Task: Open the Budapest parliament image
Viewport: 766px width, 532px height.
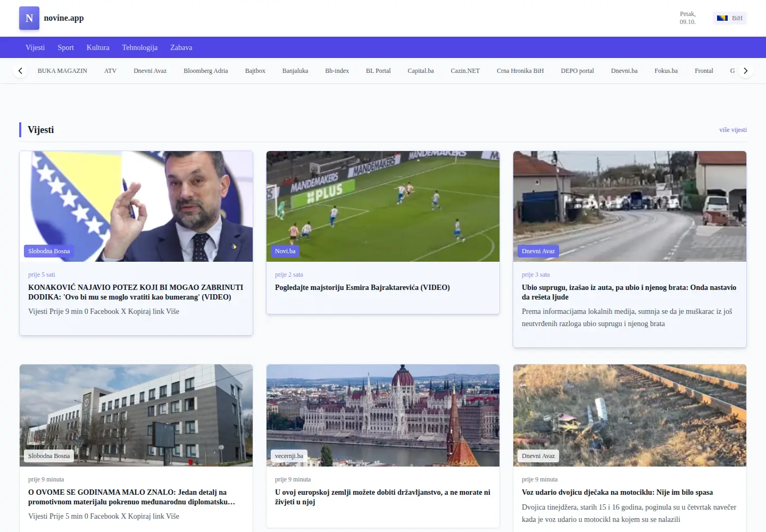Action: [383, 415]
